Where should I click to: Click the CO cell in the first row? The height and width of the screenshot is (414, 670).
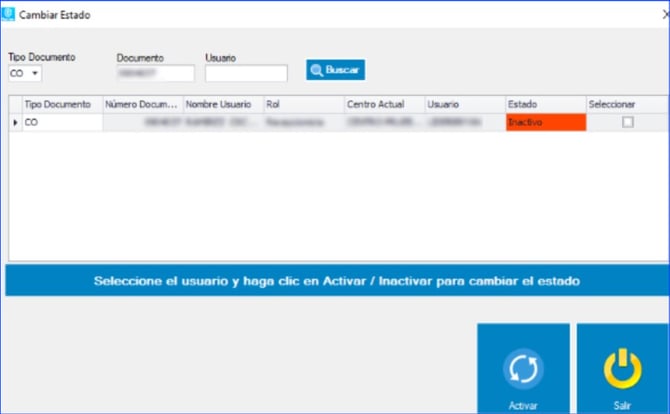pos(61,122)
